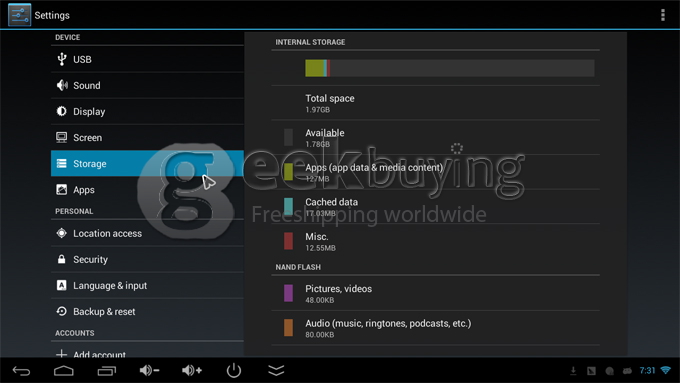Open Misc. storage entry
Screen dimensions: 680x383
435,241
